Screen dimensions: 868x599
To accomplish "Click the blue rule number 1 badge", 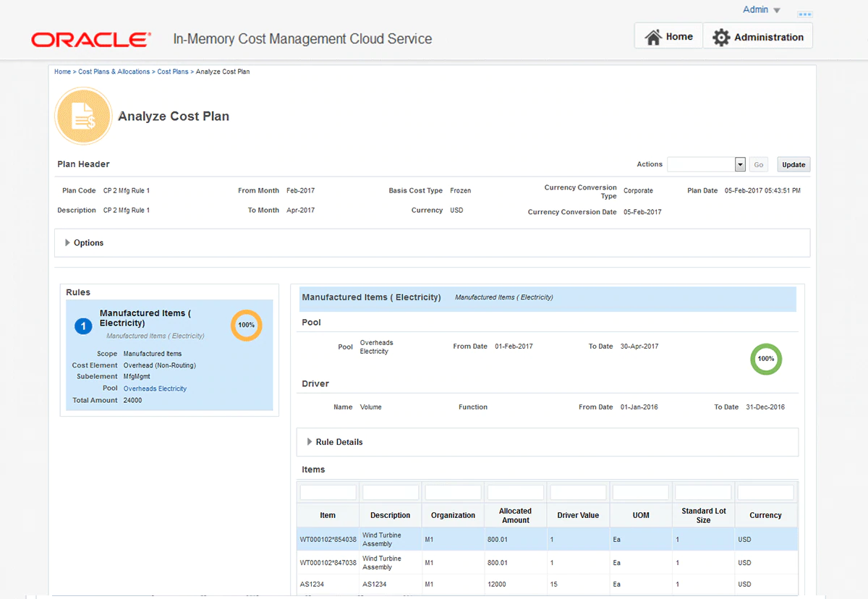I will (83, 327).
